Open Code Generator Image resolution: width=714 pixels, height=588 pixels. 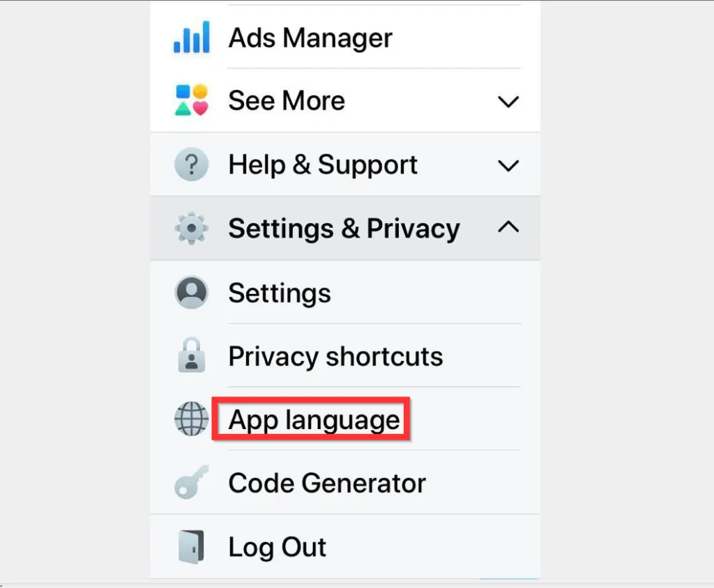pos(327,483)
